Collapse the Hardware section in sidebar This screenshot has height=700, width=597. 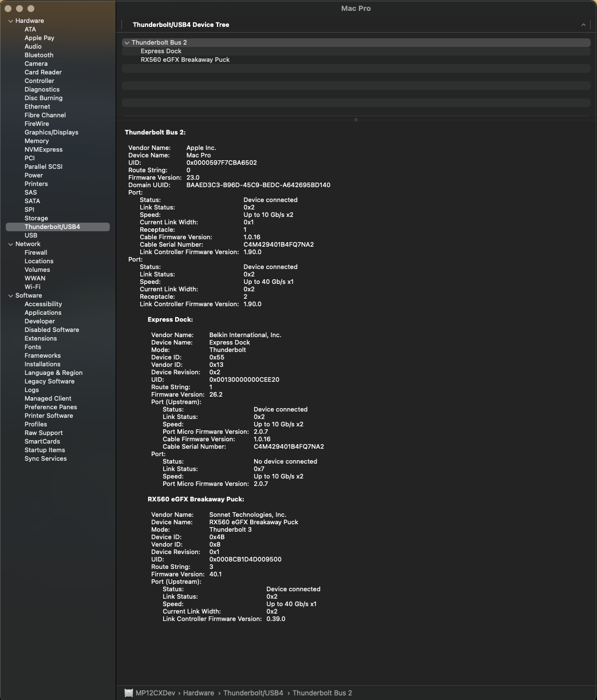pyautogui.click(x=10, y=21)
